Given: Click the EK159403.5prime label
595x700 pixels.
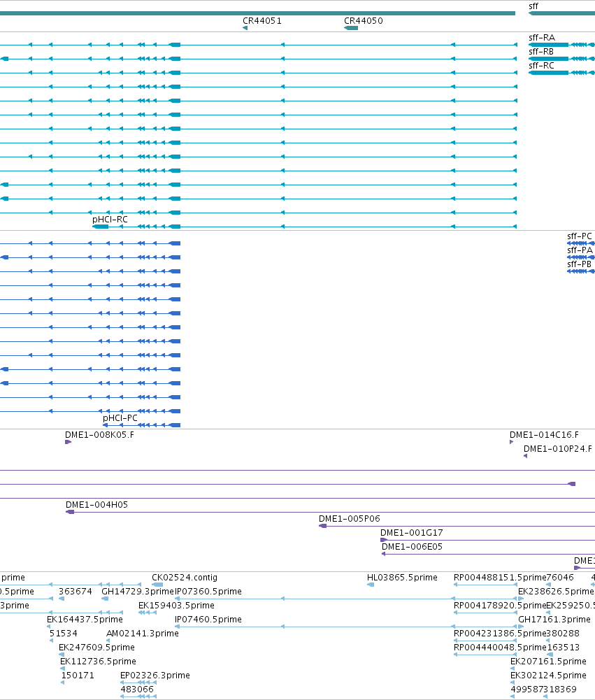Looking at the screenshot, I should point(176,606).
